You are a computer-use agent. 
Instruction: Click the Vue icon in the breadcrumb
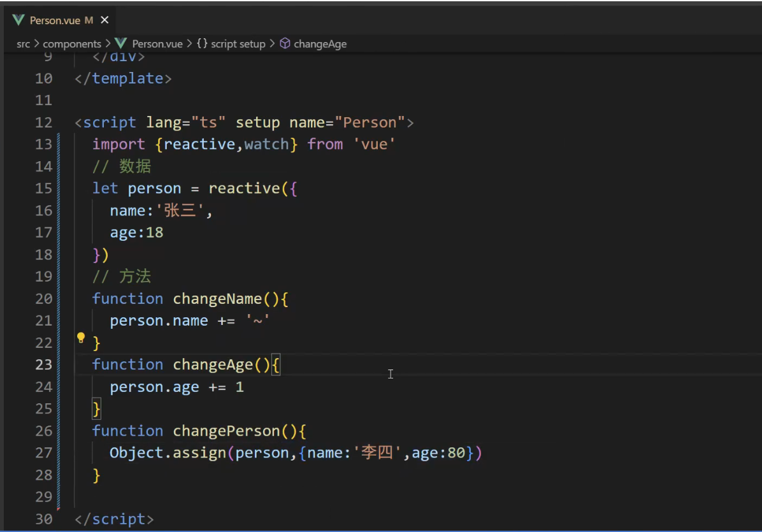pos(121,43)
